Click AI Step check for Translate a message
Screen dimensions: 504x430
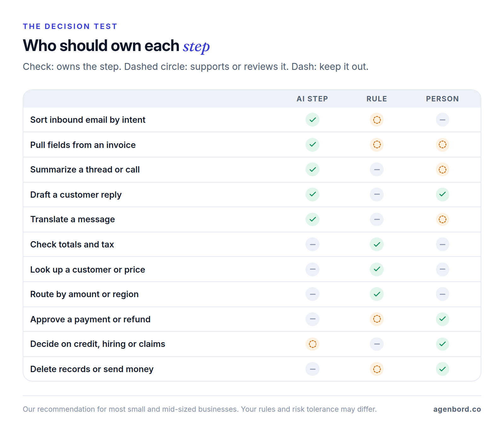tap(312, 219)
